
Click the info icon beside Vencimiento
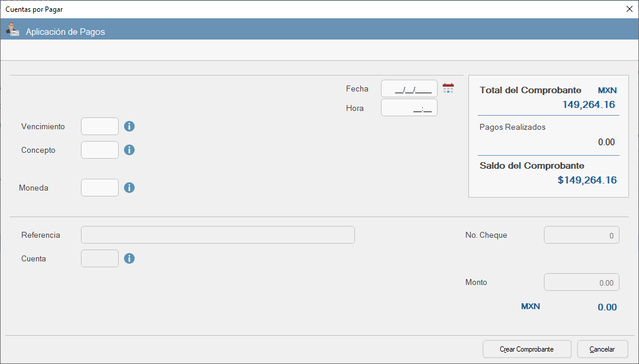coord(129,126)
